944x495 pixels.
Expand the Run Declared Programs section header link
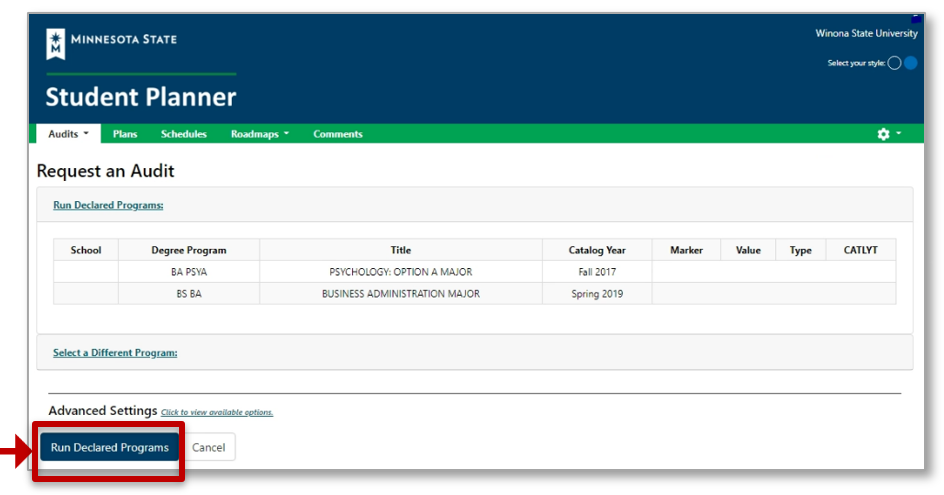tap(108, 205)
